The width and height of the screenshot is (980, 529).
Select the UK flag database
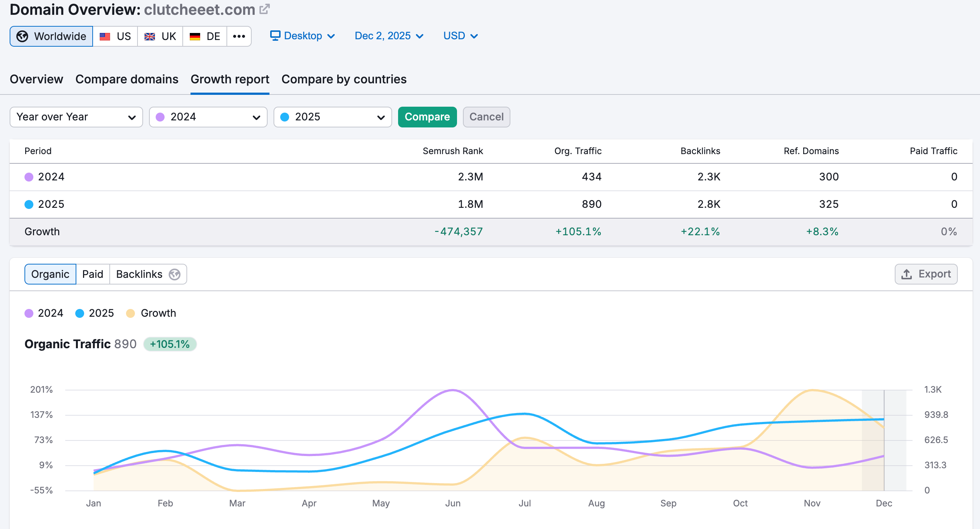tap(160, 36)
